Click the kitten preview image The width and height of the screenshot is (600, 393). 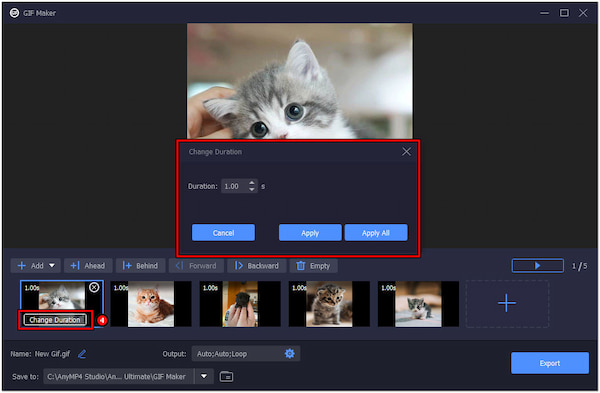point(300,81)
